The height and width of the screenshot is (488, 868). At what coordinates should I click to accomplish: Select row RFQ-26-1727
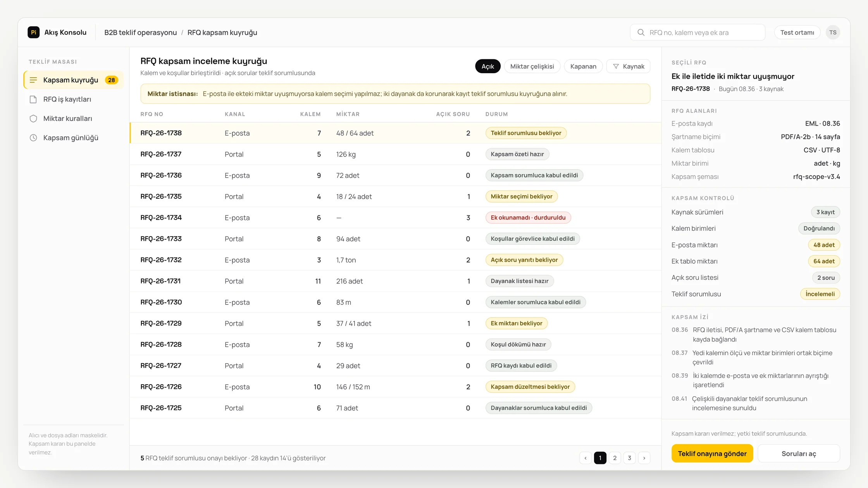point(395,366)
